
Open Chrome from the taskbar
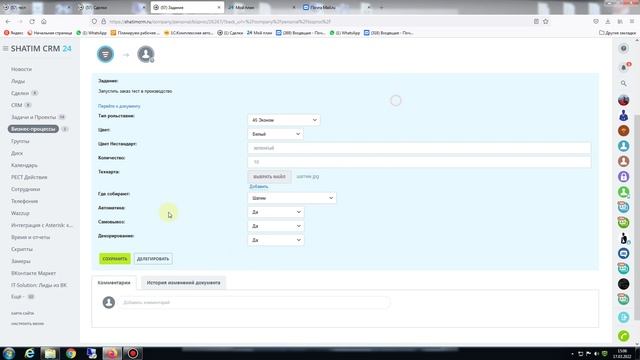[71, 353]
